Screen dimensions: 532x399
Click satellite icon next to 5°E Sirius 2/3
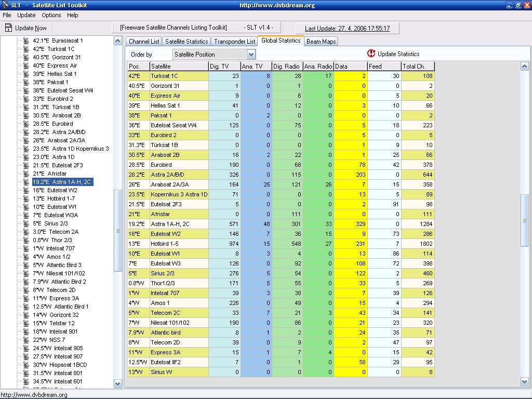[26, 223]
